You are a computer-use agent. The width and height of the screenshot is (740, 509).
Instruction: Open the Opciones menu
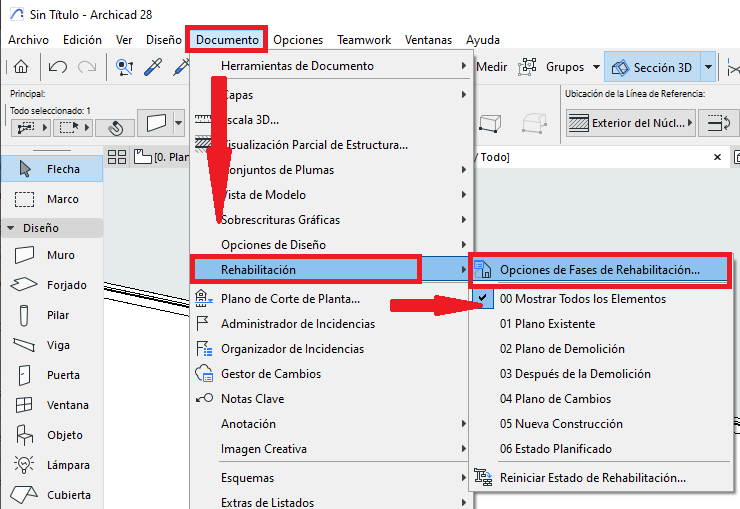[x=298, y=40]
